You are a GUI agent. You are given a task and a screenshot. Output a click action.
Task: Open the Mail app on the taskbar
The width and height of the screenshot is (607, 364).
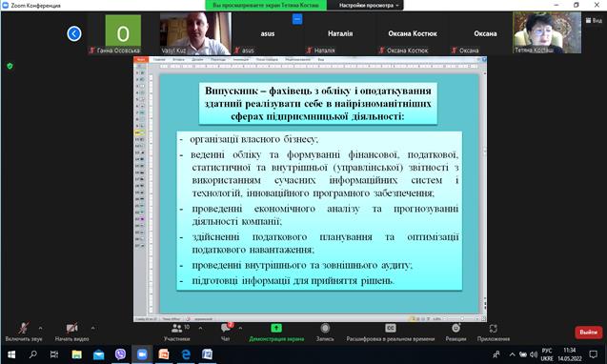pyautogui.click(x=98, y=354)
